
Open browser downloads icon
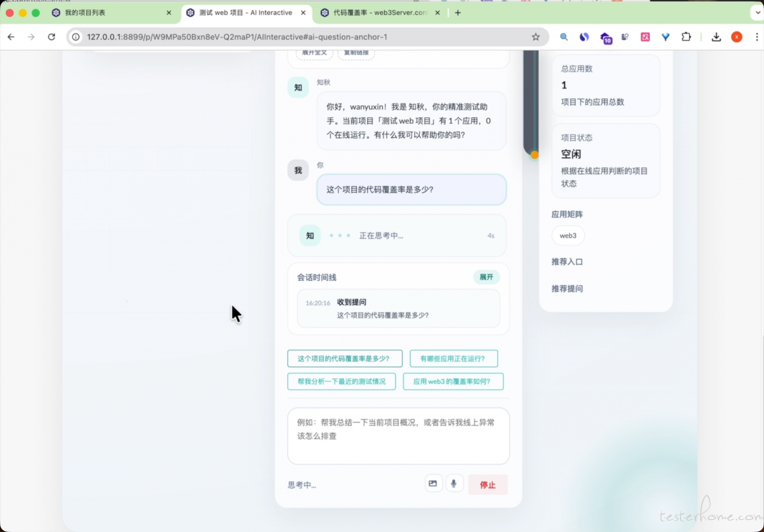(x=716, y=37)
